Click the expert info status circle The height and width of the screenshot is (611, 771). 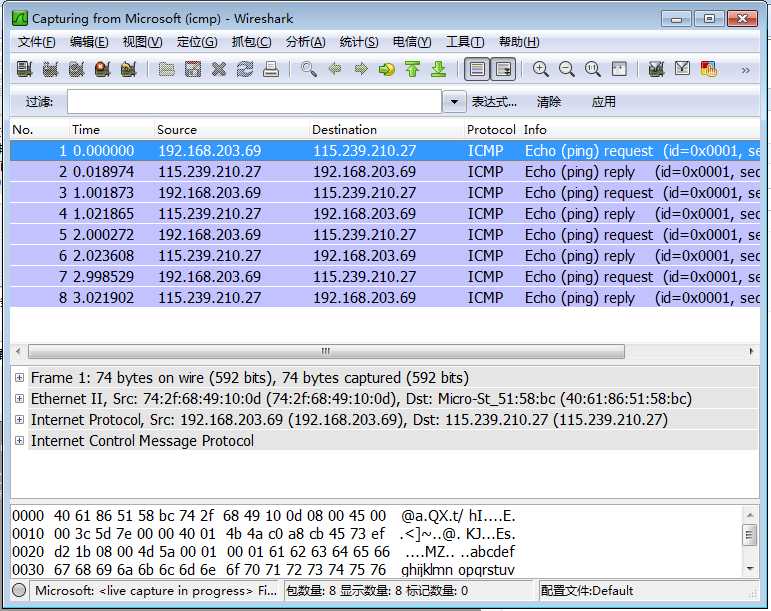pyautogui.click(x=19, y=590)
